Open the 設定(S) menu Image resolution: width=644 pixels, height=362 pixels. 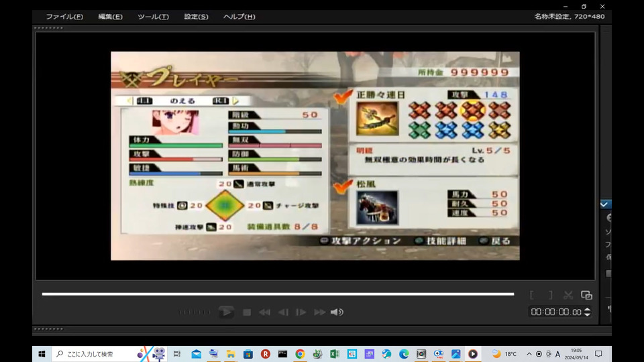[x=196, y=17]
